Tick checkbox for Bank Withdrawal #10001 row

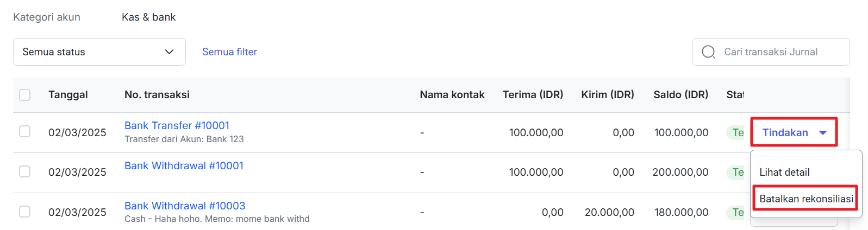(x=25, y=171)
